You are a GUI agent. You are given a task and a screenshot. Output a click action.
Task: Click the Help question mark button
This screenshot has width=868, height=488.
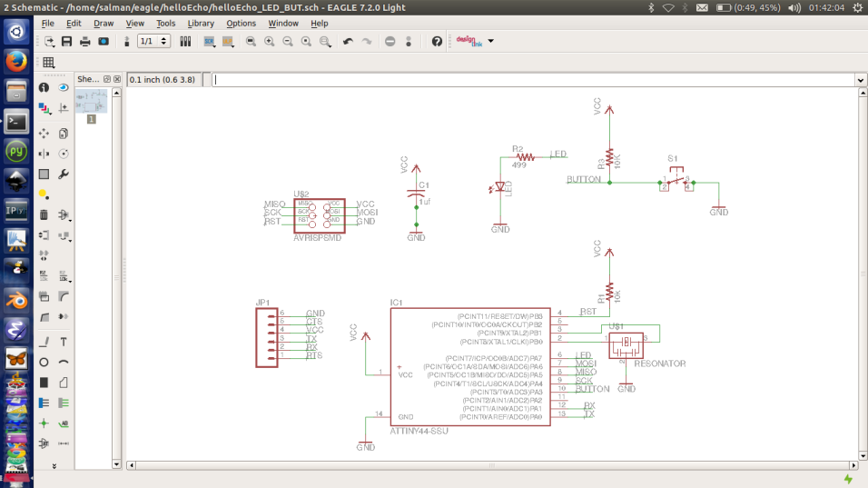click(x=437, y=42)
